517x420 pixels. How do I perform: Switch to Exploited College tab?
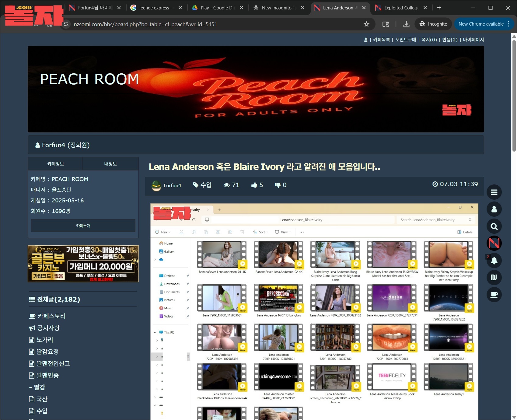click(x=401, y=8)
